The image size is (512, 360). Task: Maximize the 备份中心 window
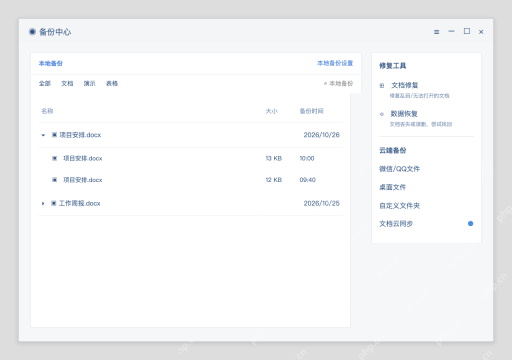tap(467, 31)
